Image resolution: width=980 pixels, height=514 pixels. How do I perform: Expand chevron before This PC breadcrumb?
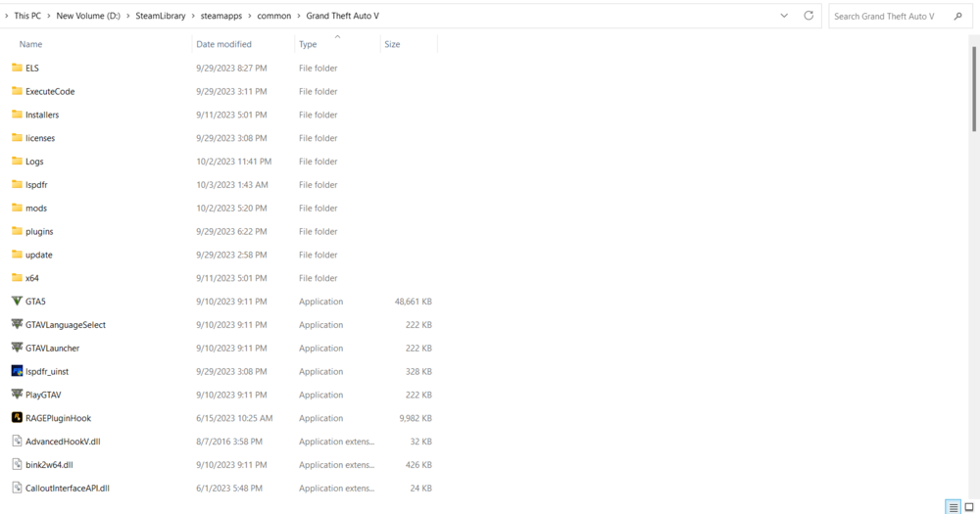click(7, 16)
